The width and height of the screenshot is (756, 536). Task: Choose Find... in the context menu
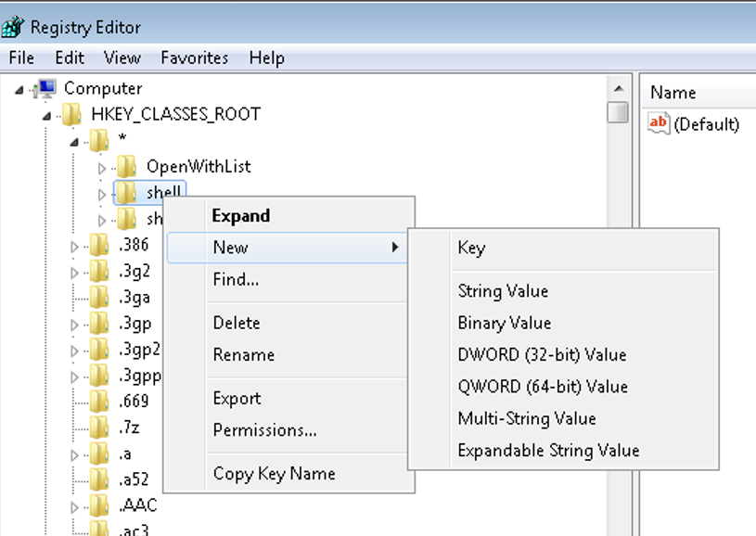(289, 279)
